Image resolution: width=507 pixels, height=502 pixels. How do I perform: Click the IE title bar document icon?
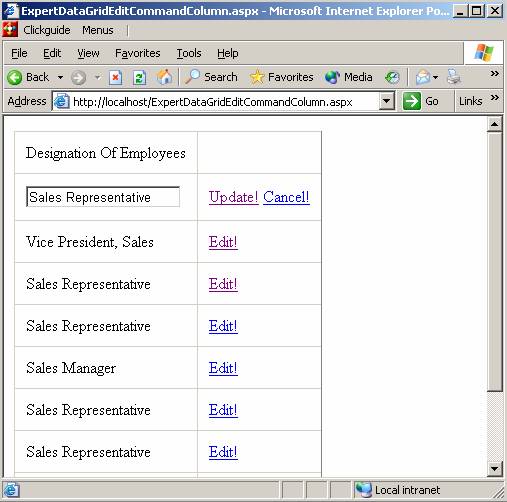(11, 11)
